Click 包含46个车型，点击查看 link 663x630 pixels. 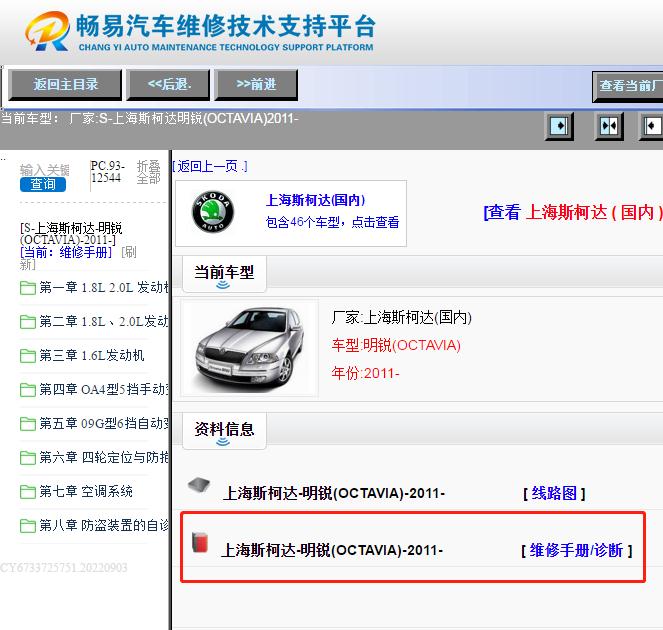332,222
